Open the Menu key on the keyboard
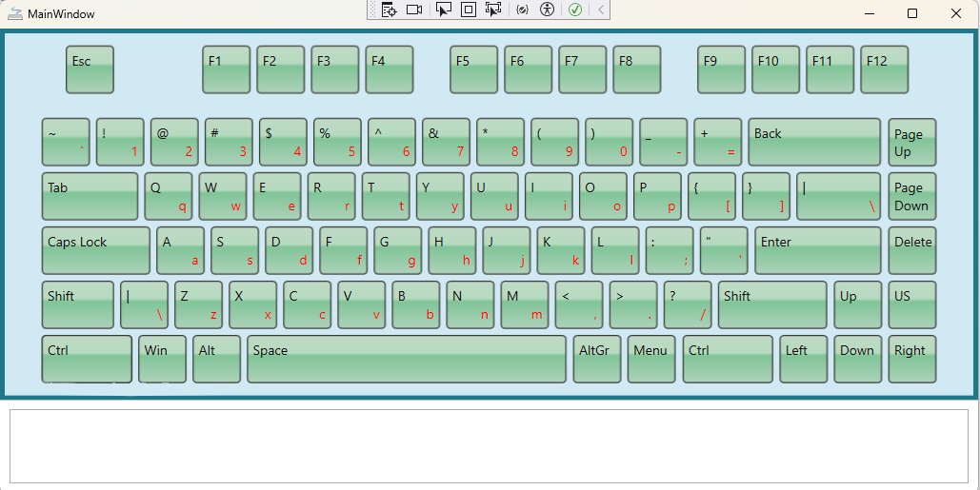 [x=651, y=359]
